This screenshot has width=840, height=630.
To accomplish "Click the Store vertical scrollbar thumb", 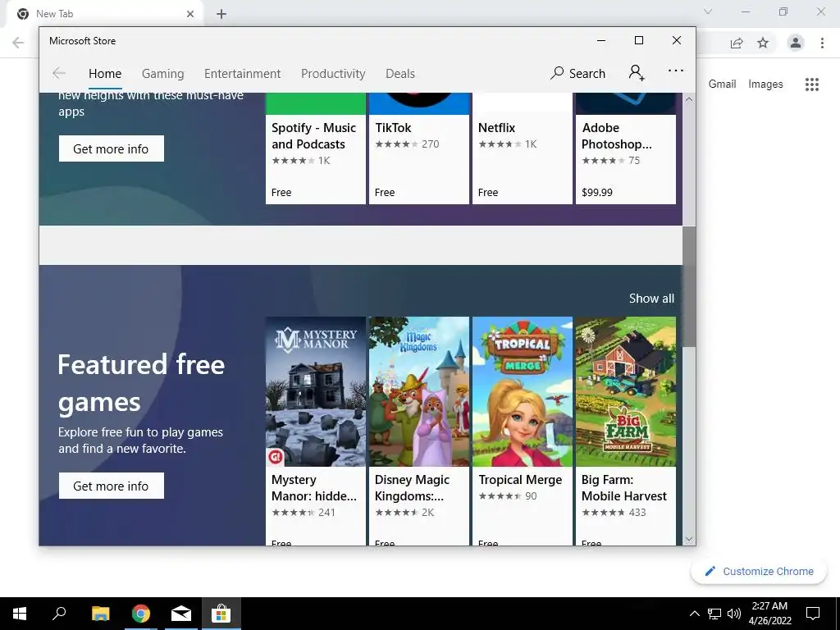I will coord(689,286).
